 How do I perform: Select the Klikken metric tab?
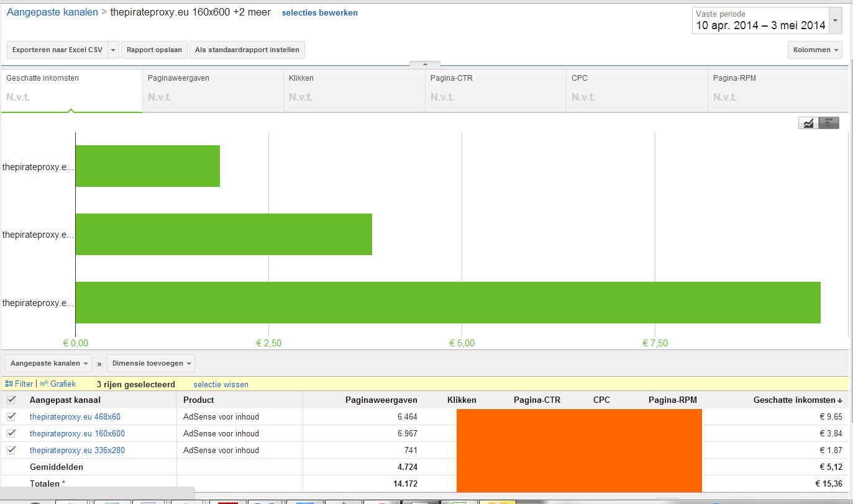click(x=354, y=91)
